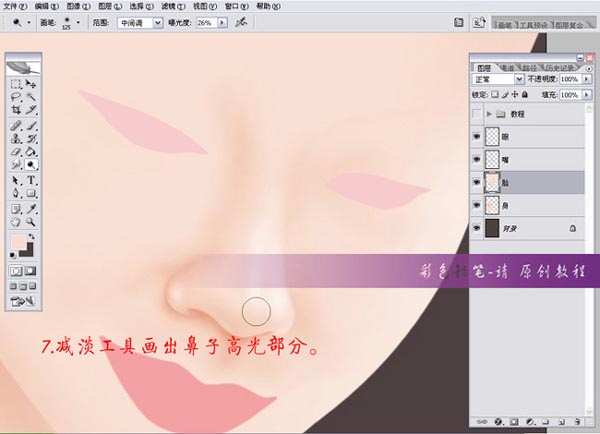Switch to Standard Mode editing

16,271
